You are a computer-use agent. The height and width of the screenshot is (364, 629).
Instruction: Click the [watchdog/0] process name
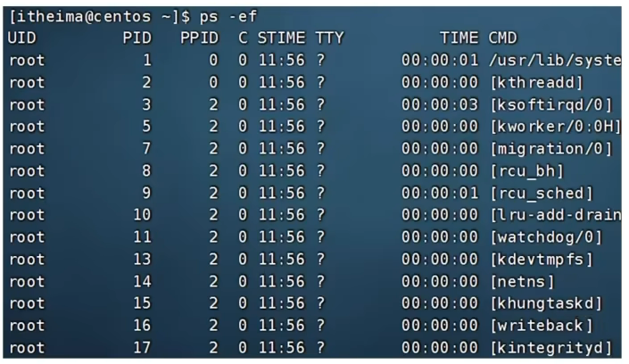tap(546, 236)
